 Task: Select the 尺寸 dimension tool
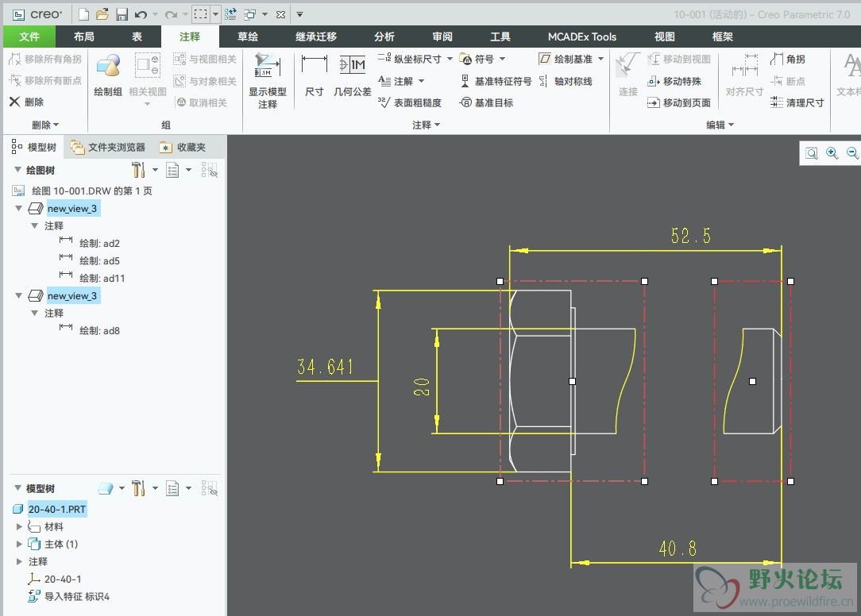(x=314, y=75)
